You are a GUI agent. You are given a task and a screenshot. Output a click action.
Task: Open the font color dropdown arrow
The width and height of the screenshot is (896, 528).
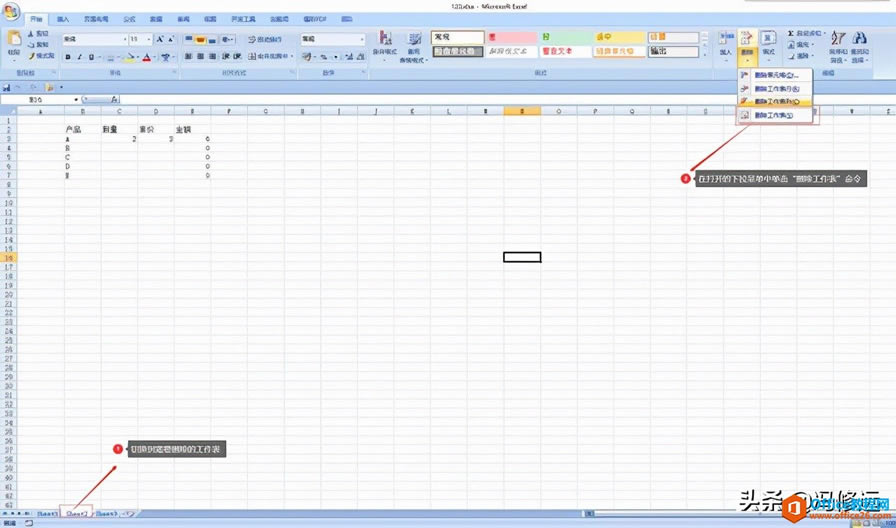click(155, 57)
